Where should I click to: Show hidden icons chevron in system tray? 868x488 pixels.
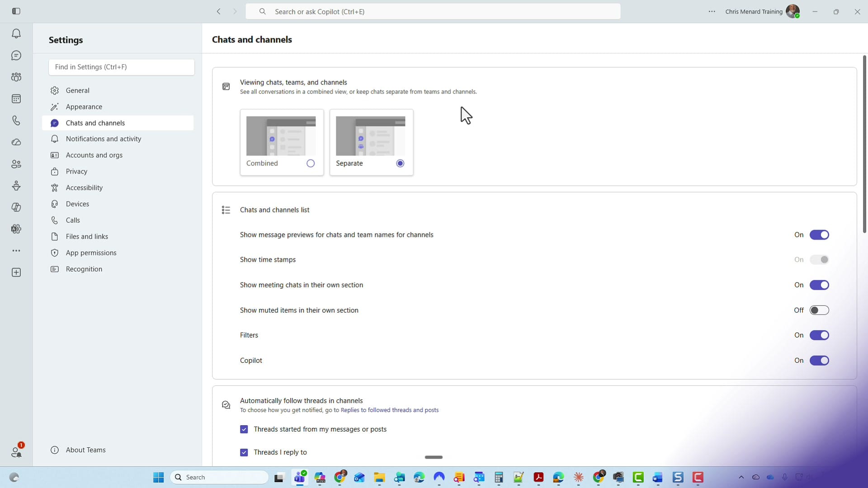741,477
